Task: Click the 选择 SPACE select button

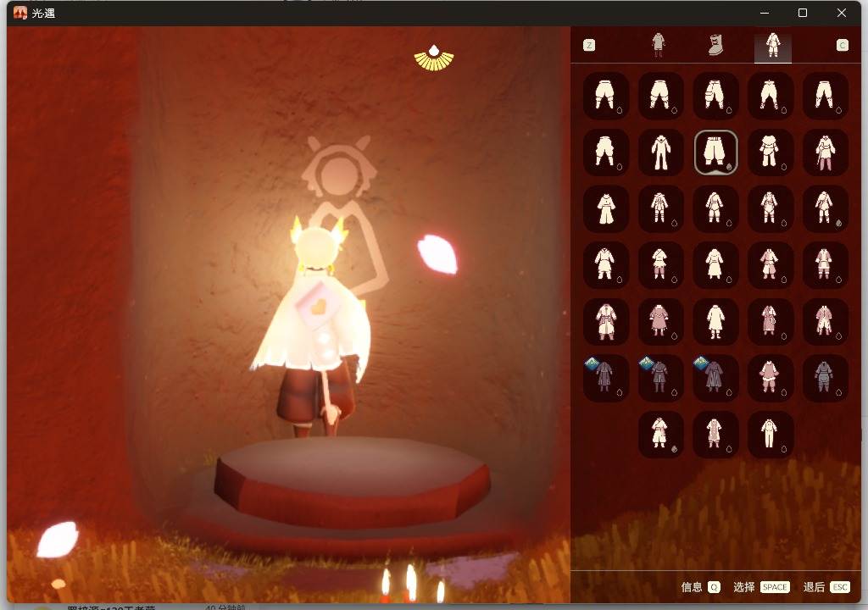Action: [x=761, y=587]
